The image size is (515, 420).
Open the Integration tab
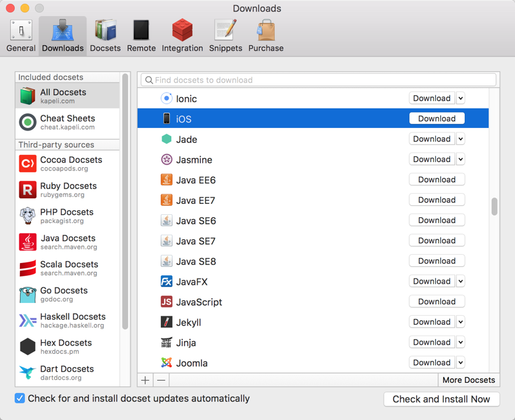pos(182,36)
